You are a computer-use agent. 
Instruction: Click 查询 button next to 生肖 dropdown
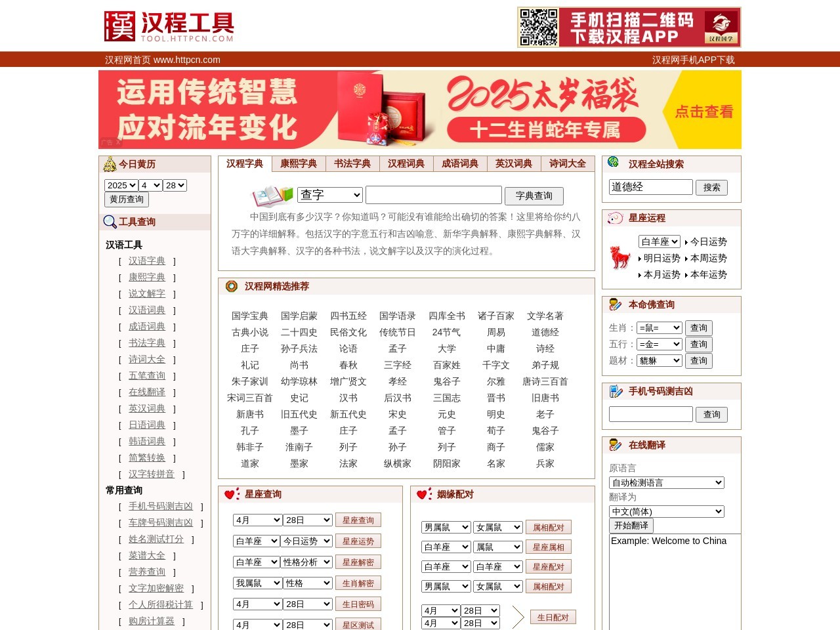699,328
